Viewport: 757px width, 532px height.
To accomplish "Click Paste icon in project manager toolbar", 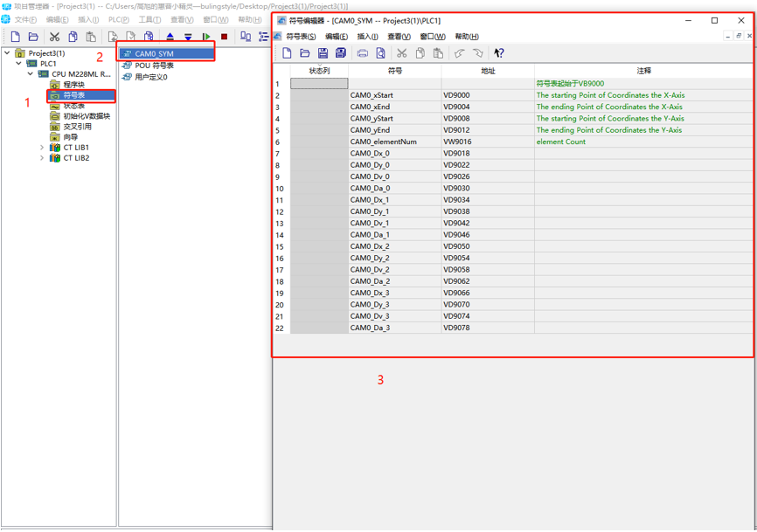I will [x=91, y=37].
